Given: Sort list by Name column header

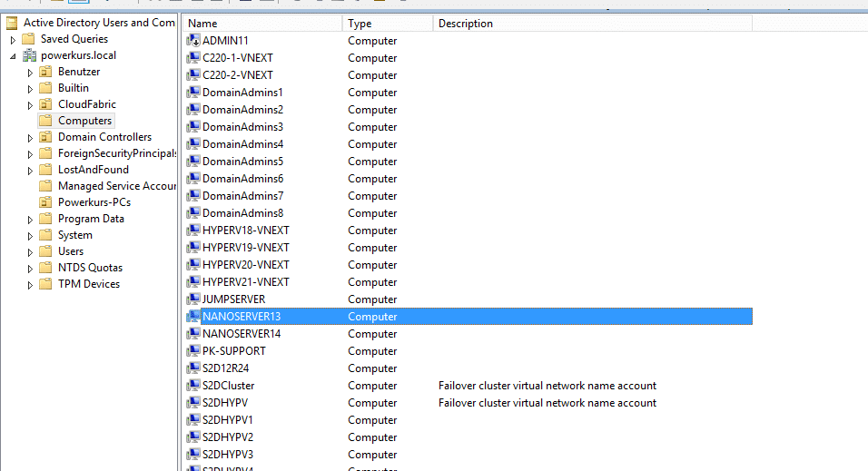Looking at the screenshot, I should pos(262,24).
